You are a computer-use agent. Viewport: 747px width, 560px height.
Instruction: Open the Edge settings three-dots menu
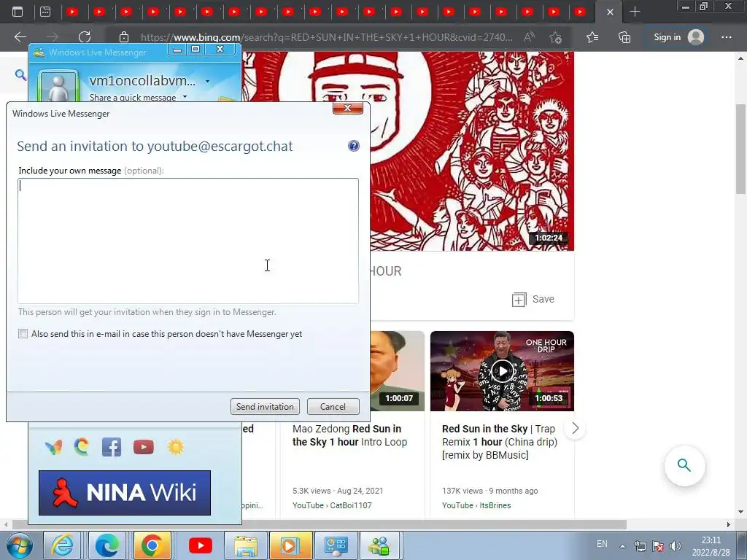pos(727,37)
